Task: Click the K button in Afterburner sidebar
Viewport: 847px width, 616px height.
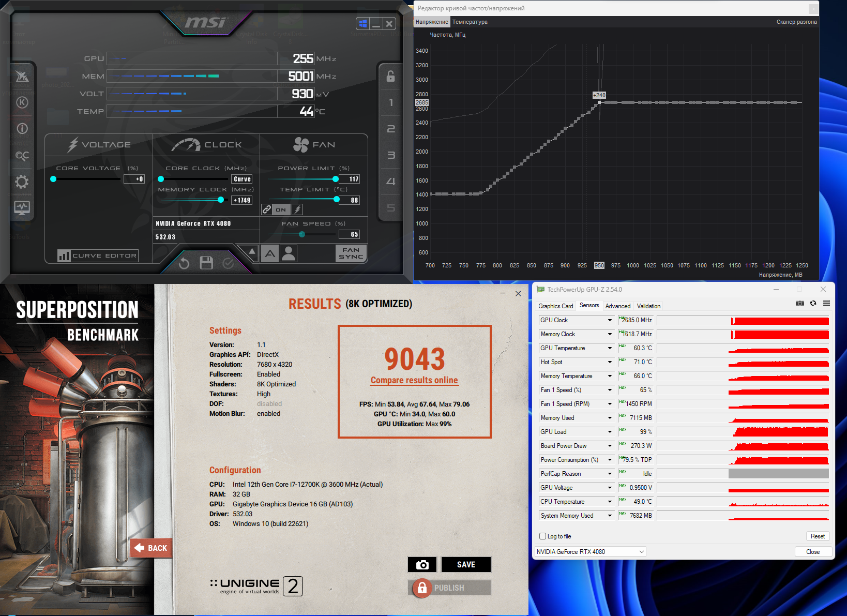Action: pyautogui.click(x=22, y=102)
